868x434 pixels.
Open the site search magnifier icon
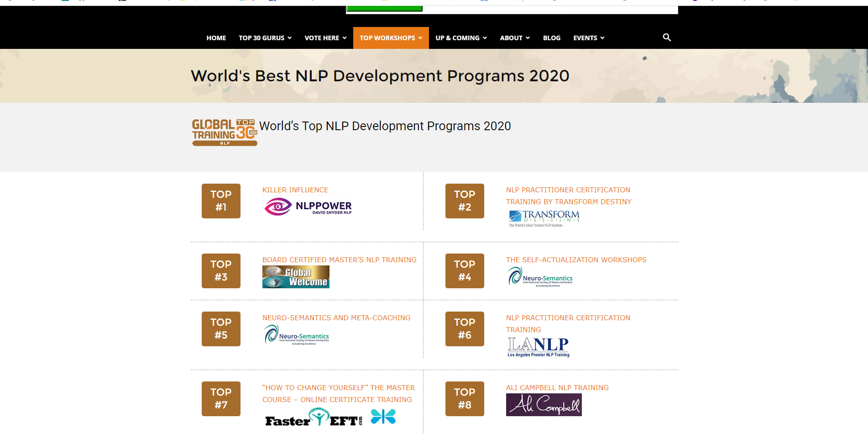667,37
